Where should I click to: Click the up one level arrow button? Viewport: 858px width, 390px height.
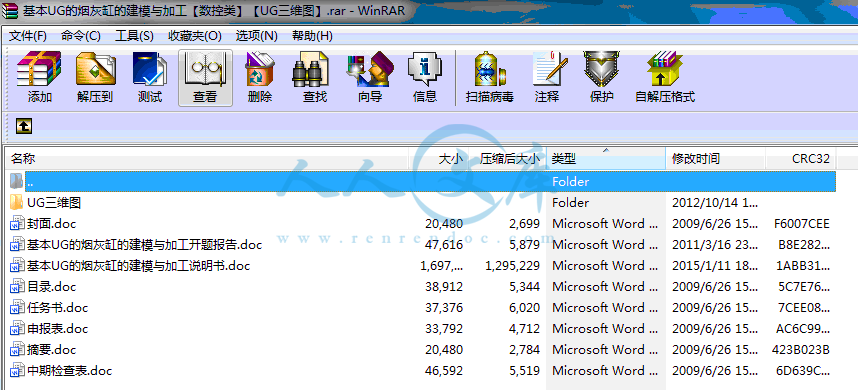pos(24,126)
